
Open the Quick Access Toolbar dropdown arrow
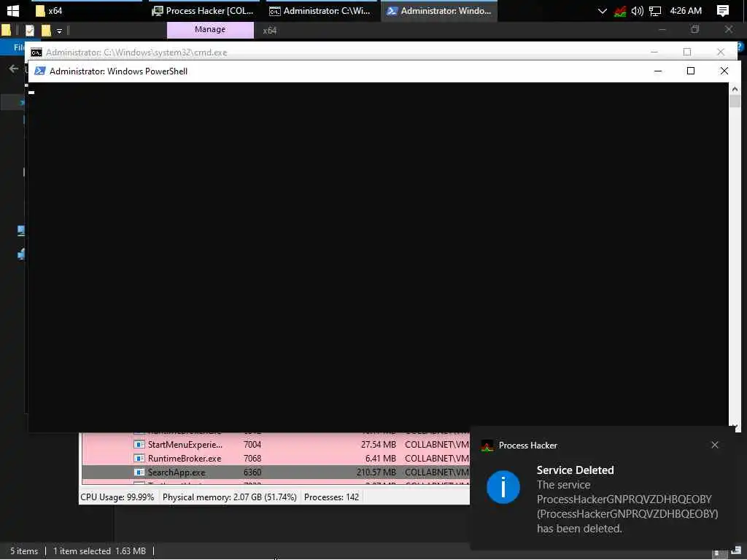pos(59,31)
